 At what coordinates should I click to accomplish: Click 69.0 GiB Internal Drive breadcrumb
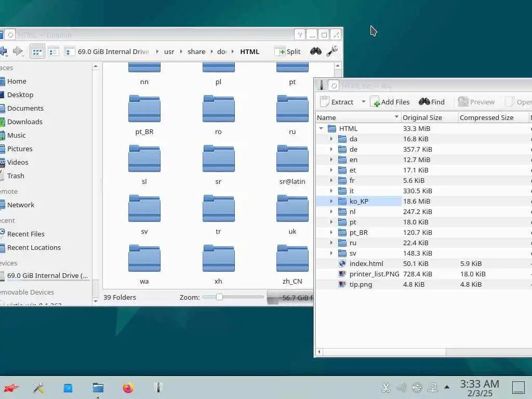113,51
